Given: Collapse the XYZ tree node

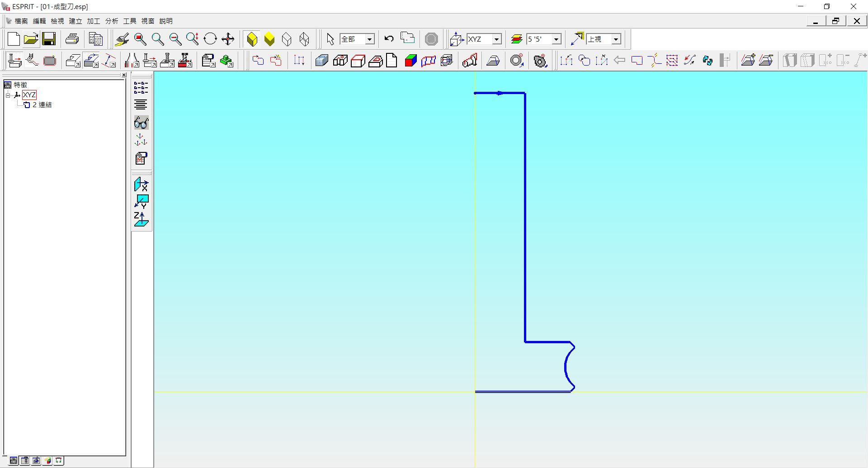Looking at the screenshot, I should [8, 95].
